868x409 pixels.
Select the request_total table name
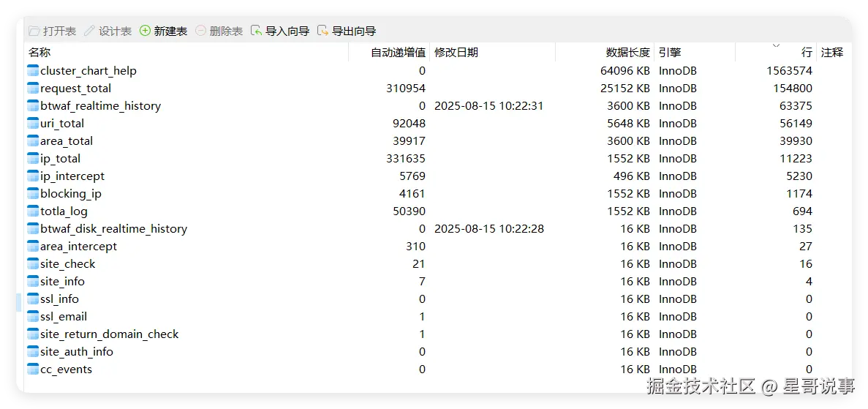[x=76, y=89]
